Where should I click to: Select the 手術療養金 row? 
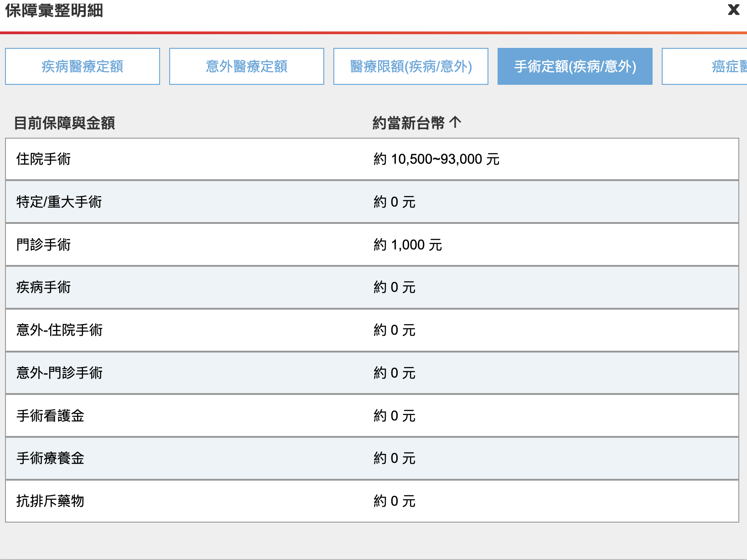50,458
